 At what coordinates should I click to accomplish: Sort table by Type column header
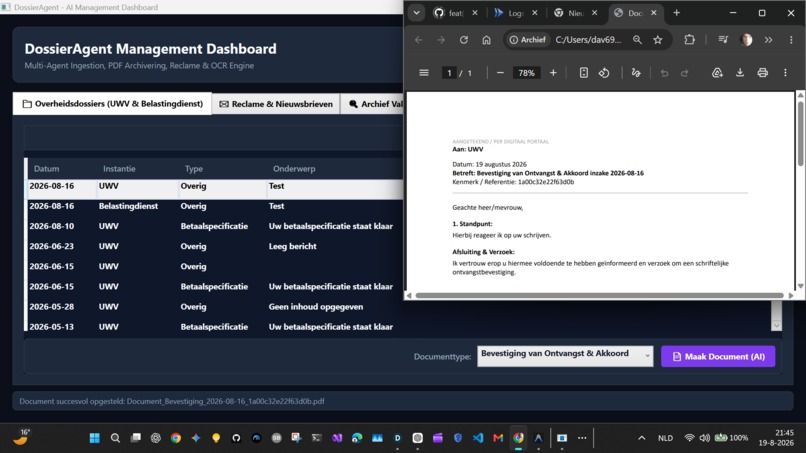194,169
